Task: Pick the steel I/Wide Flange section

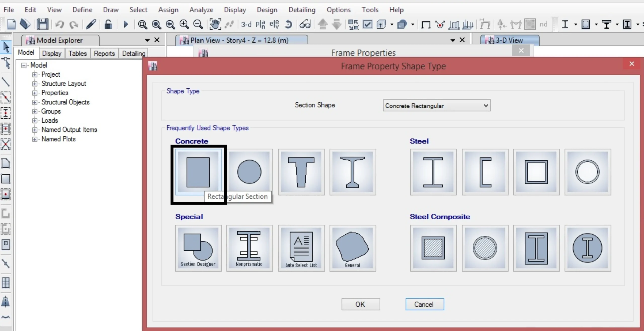Action: 433,172
